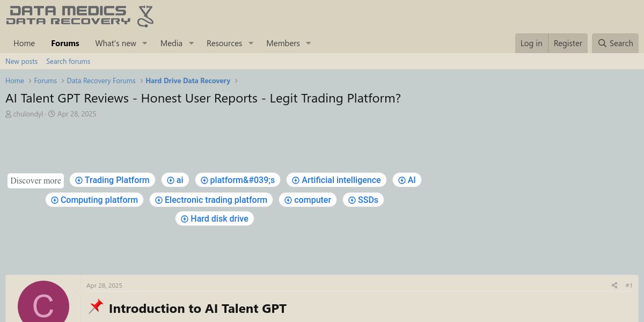Click the Artificial intelligence topic chip
This screenshot has height=322, width=644.
[336, 180]
